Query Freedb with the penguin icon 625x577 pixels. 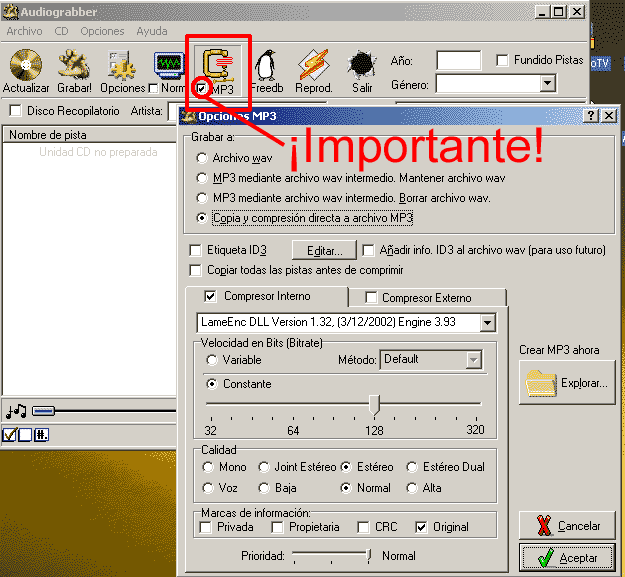click(266, 65)
